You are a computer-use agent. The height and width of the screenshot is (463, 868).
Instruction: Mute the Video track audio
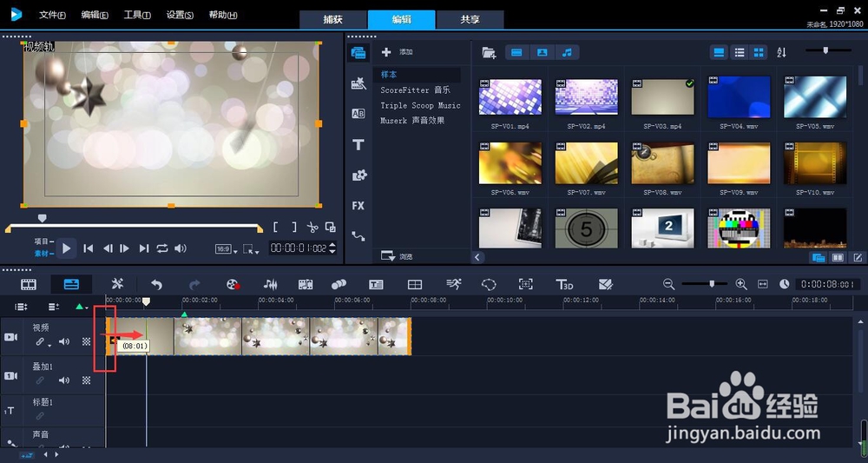[64, 341]
